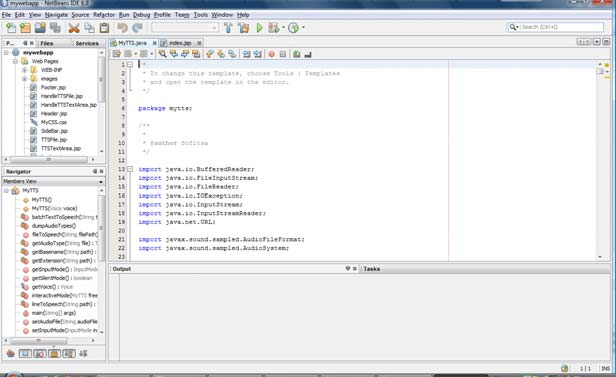Click the Find Selection magnifier icon
This screenshot has width=616, height=377.
pyautogui.click(x=162, y=54)
